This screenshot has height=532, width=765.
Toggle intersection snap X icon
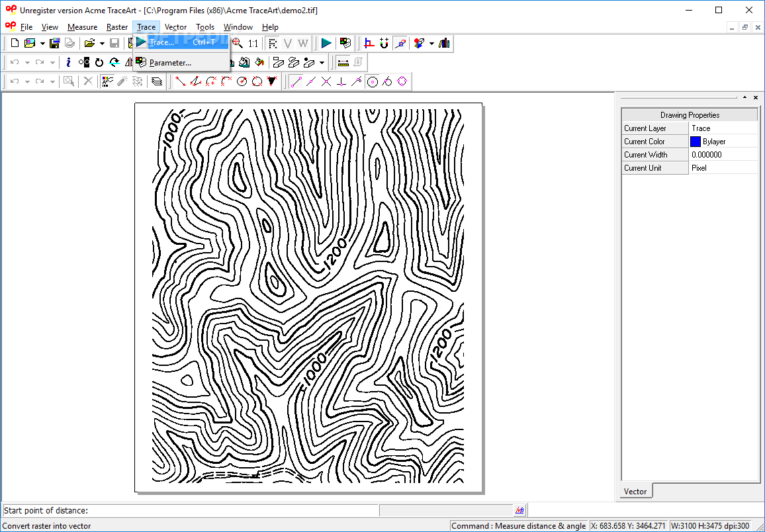pyautogui.click(x=326, y=81)
